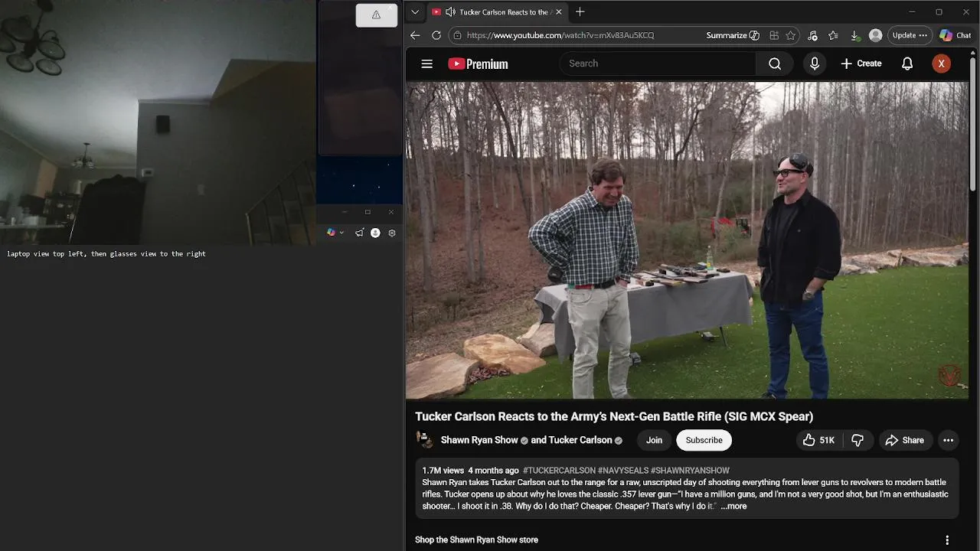Dislike this video

pos(857,440)
